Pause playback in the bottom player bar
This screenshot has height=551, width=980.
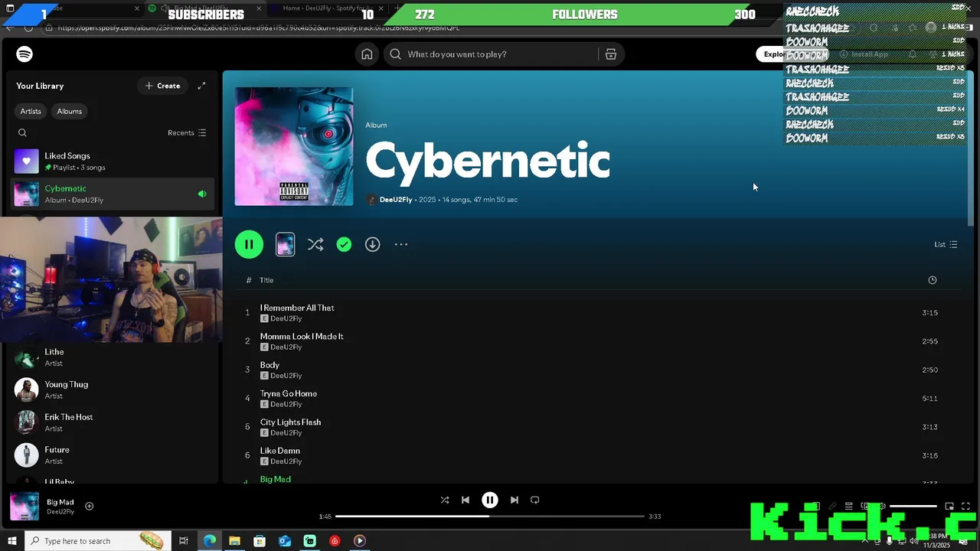pos(490,500)
